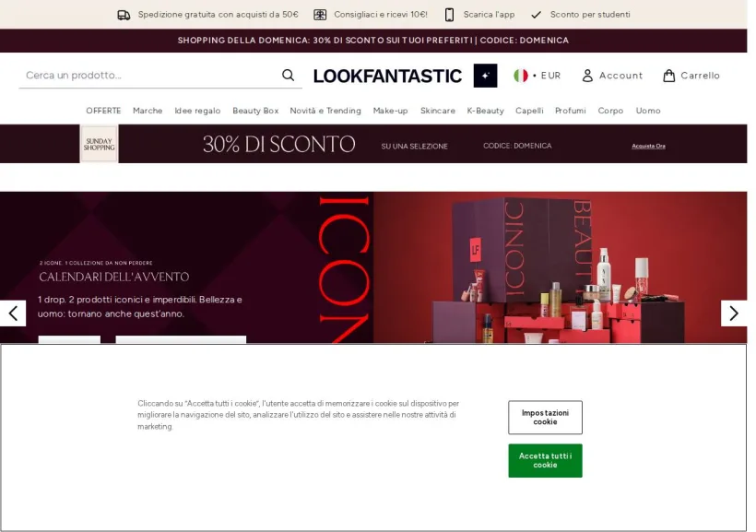Click the 30% DI SCONTO banner text
This screenshot has width=756, height=532.
pos(278,144)
